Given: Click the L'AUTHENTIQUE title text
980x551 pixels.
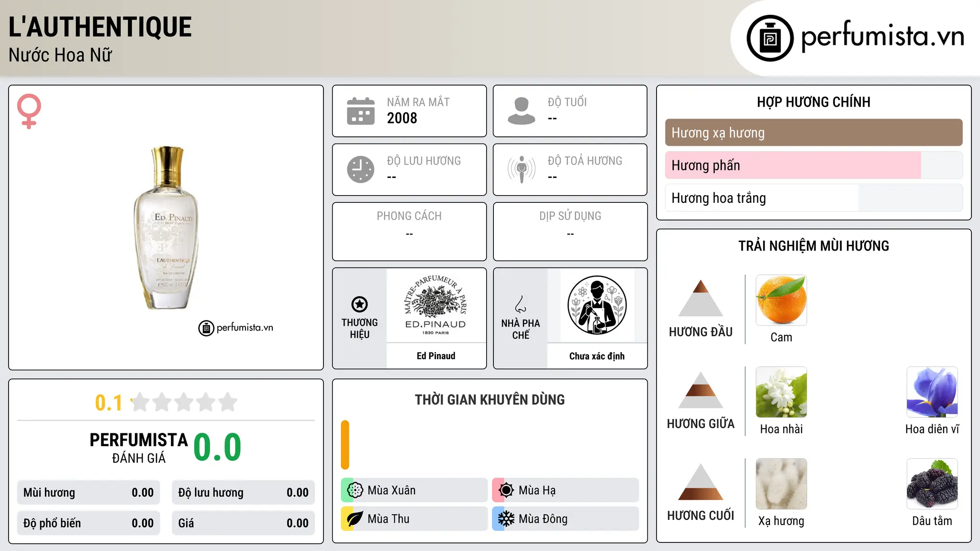Looking at the screenshot, I should [x=100, y=27].
